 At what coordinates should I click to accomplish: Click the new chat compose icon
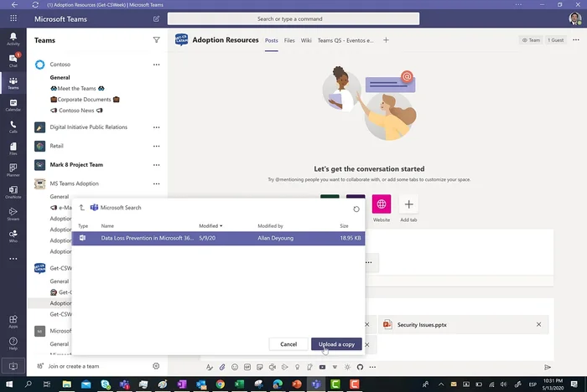[156, 18]
